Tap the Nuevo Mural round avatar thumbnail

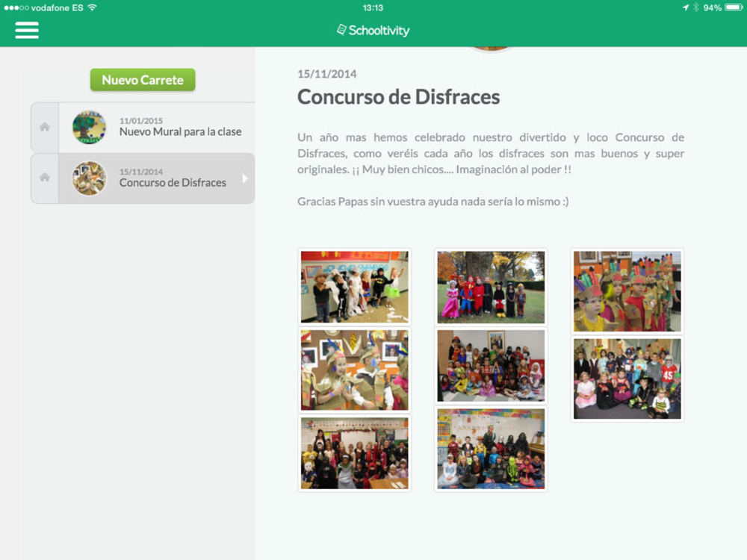click(x=89, y=128)
